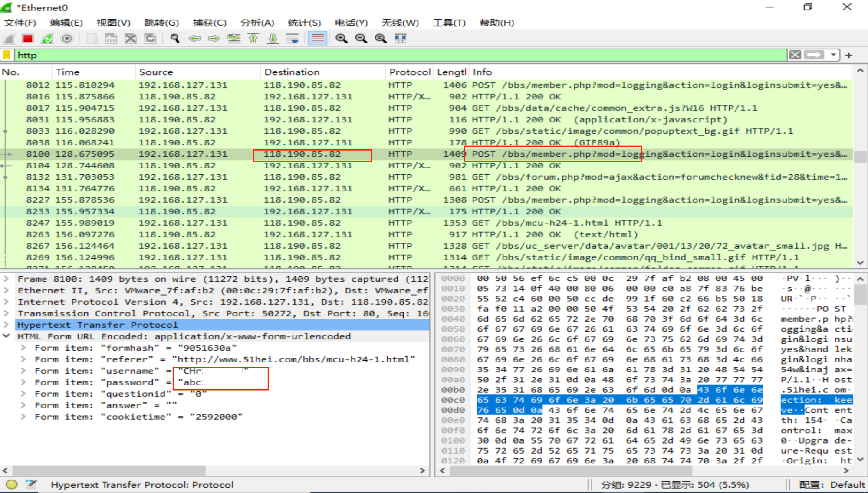
Task: Stop capturing packets with red square
Action: (x=28, y=39)
